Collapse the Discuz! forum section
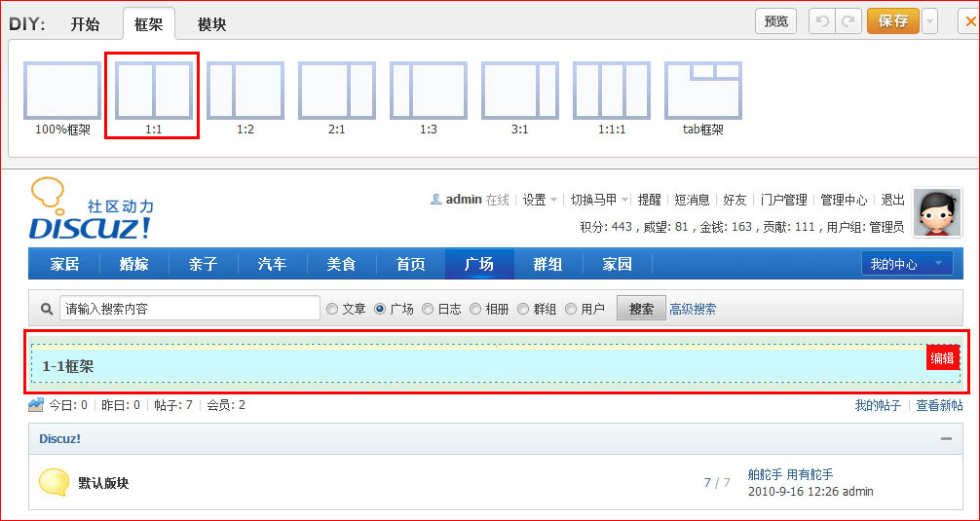 pos(946,439)
